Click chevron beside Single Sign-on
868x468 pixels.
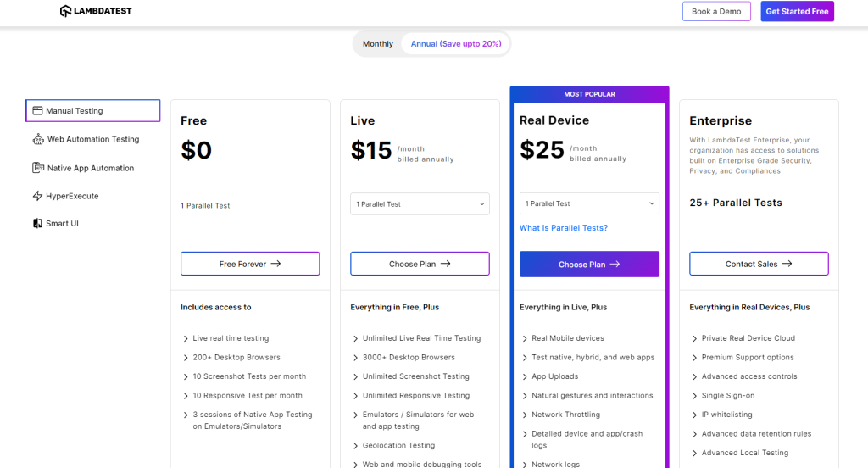pyautogui.click(x=695, y=396)
